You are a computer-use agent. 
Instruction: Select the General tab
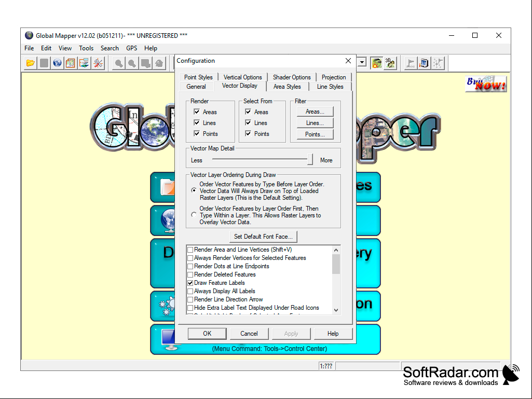click(x=196, y=87)
